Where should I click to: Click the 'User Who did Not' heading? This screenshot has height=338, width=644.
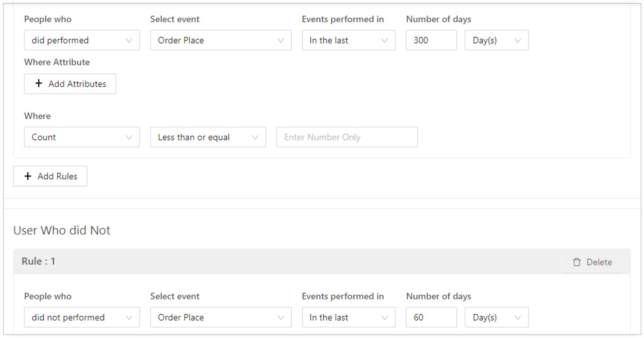62,230
